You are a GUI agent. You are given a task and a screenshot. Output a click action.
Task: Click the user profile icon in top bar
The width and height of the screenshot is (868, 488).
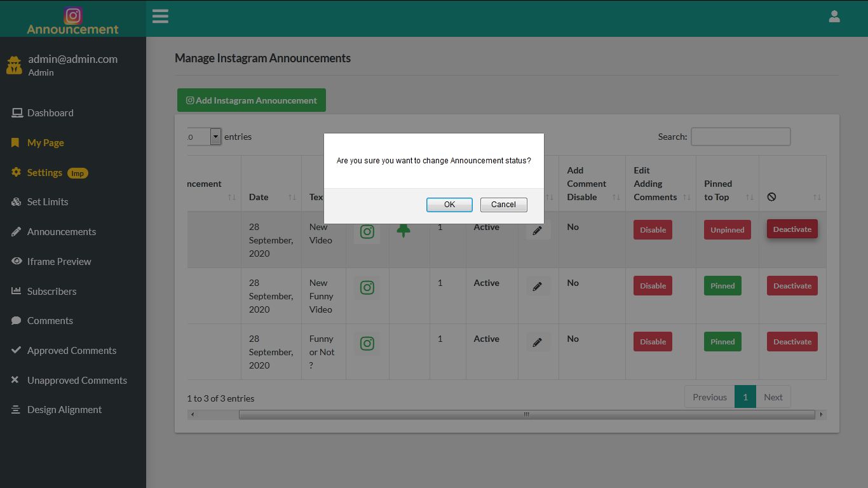click(834, 16)
